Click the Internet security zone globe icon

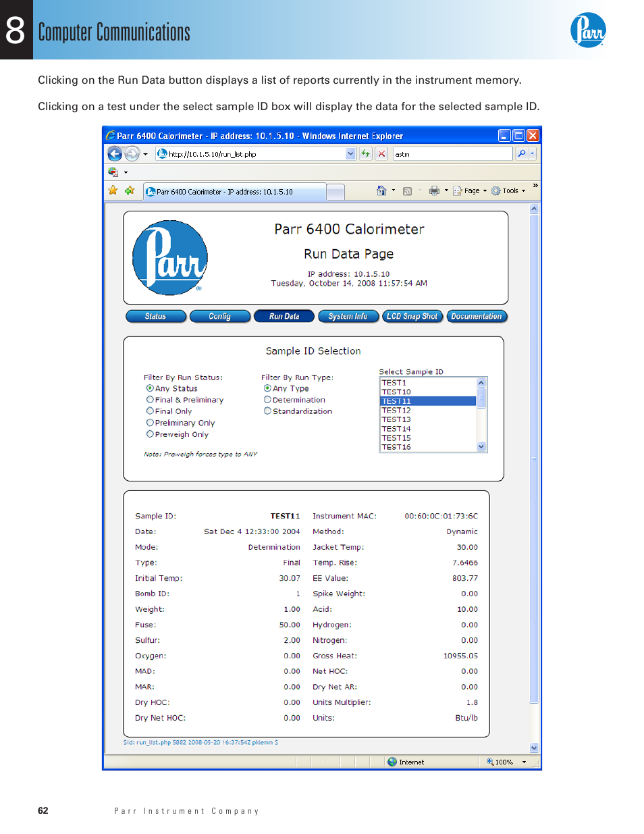pos(392,762)
